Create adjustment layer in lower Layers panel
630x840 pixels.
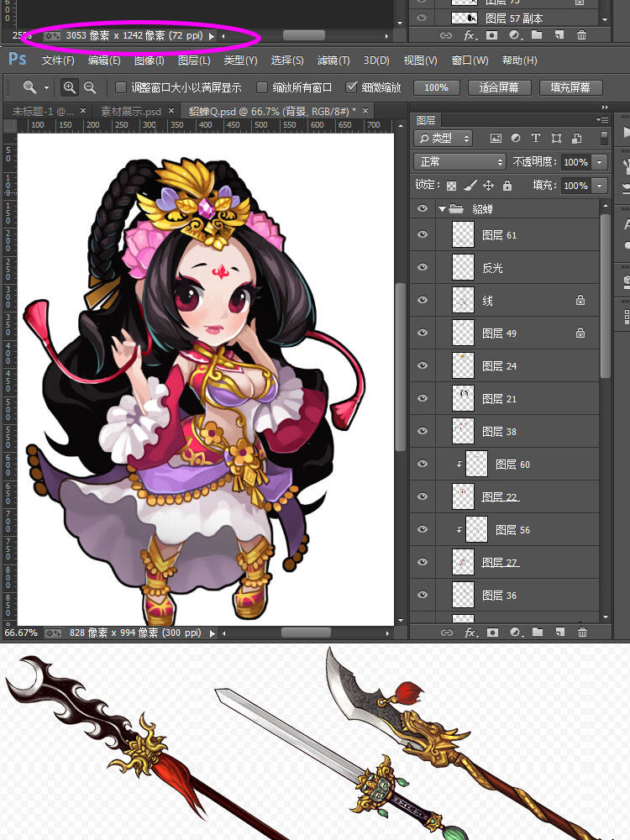516,633
